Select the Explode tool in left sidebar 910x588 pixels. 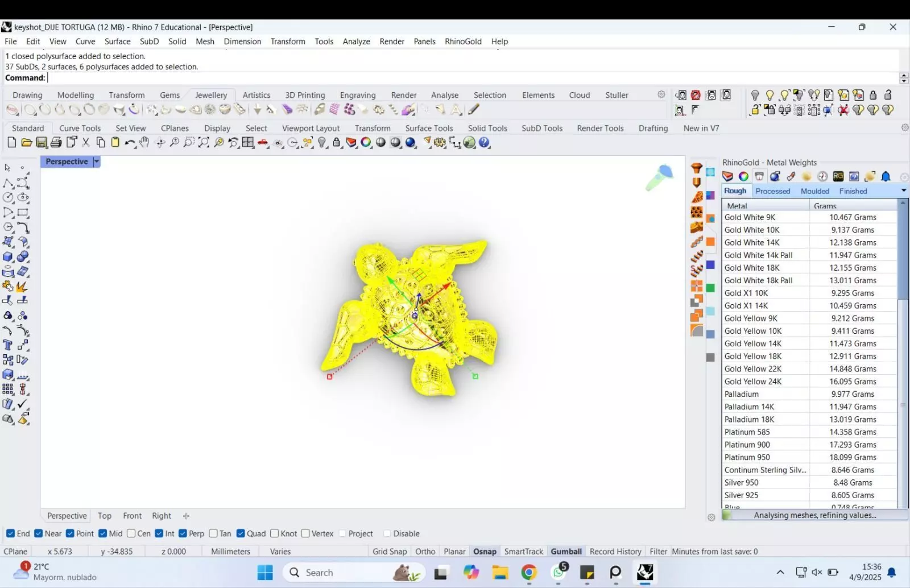(x=22, y=287)
